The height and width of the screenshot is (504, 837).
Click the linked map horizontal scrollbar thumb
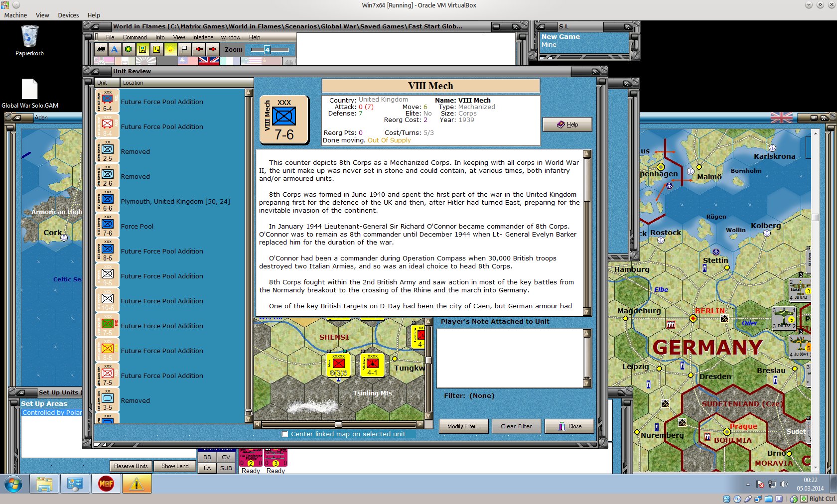click(x=338, y=425)
